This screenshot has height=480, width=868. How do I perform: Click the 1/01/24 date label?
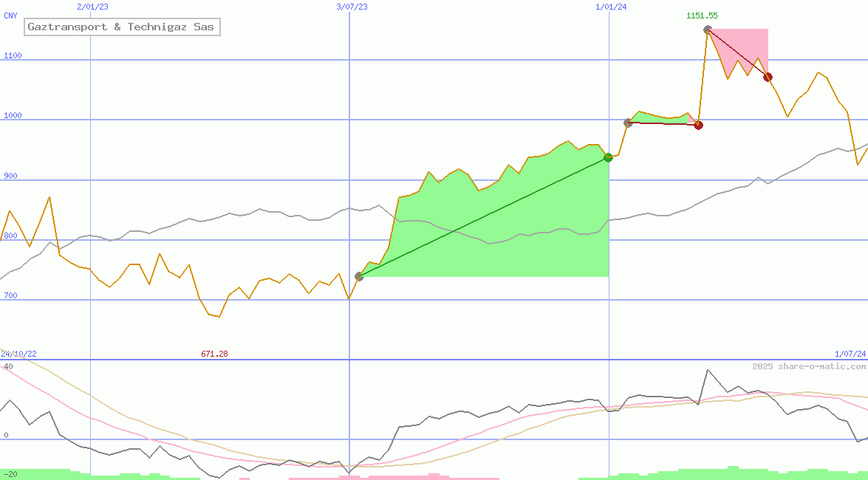pyautogui.click(x=611, y=7)
